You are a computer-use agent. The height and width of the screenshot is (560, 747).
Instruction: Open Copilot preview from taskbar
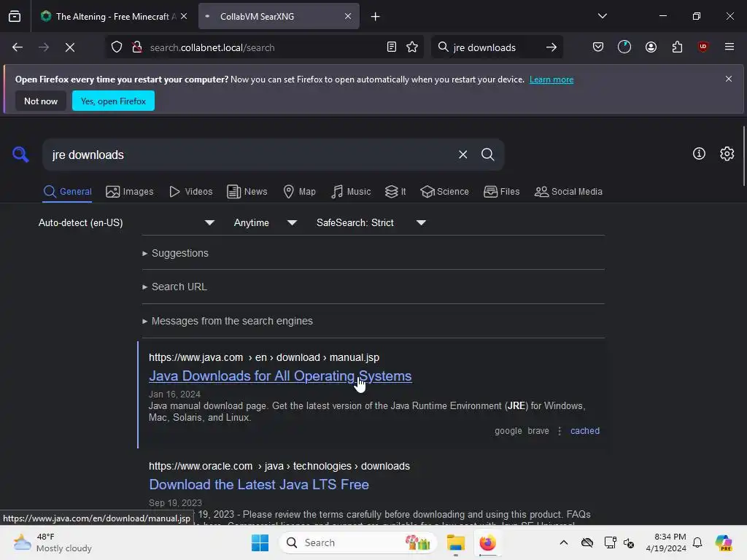[x=723, y=542]
